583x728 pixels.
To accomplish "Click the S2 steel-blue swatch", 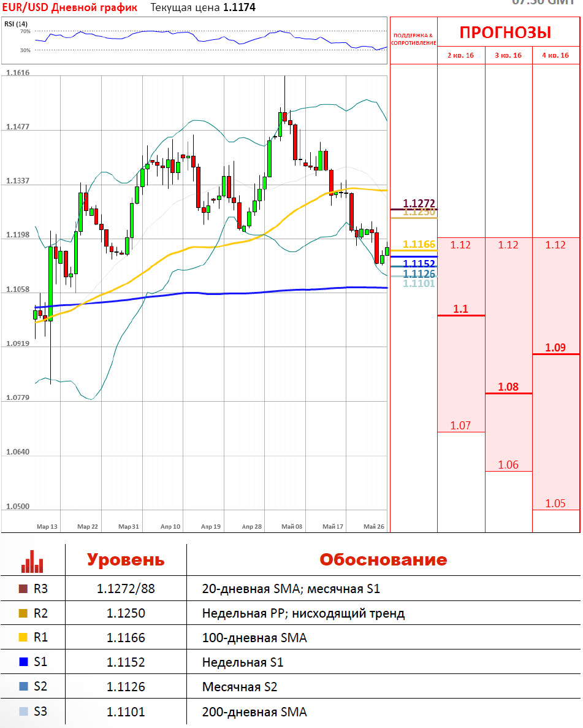I will tap(23, 686).
